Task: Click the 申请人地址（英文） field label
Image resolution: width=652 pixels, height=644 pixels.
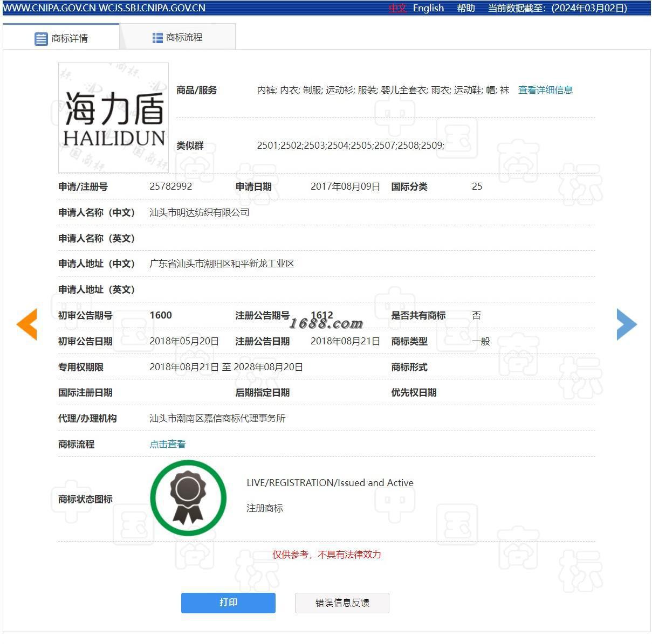Action: [97, 289]
